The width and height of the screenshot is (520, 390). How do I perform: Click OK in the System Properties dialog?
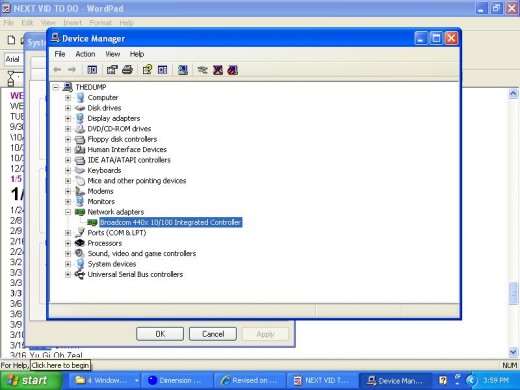[x=160, y=334]
